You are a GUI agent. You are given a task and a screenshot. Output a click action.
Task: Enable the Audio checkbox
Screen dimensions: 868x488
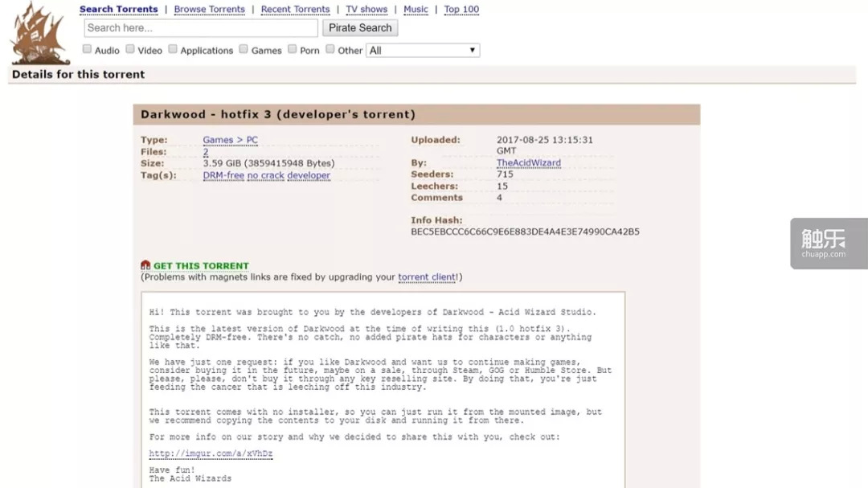coord(87,49)
